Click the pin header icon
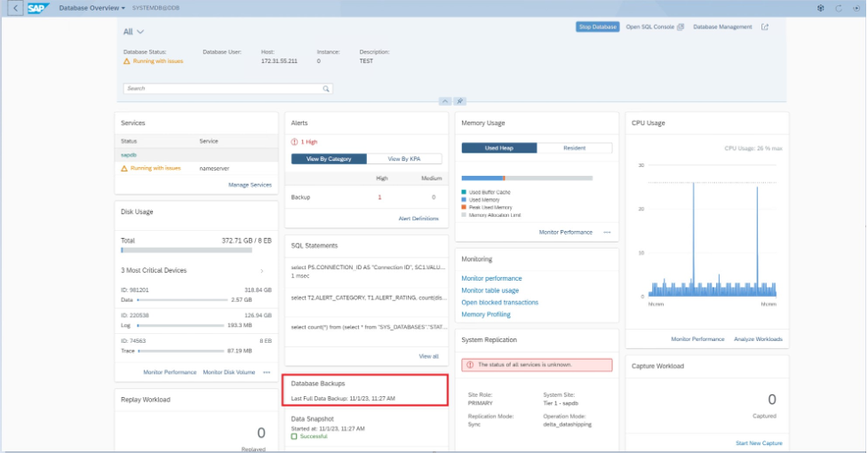868x453 pixels. (459, 101)
